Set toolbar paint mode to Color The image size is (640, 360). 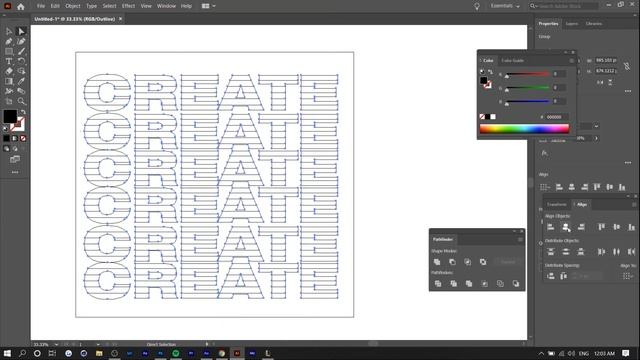7,138
